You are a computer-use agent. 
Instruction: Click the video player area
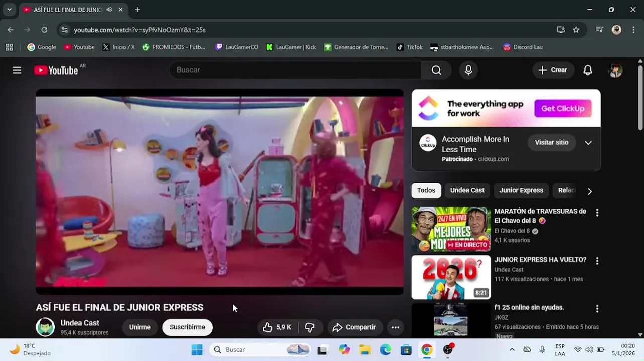coord(220,192)
